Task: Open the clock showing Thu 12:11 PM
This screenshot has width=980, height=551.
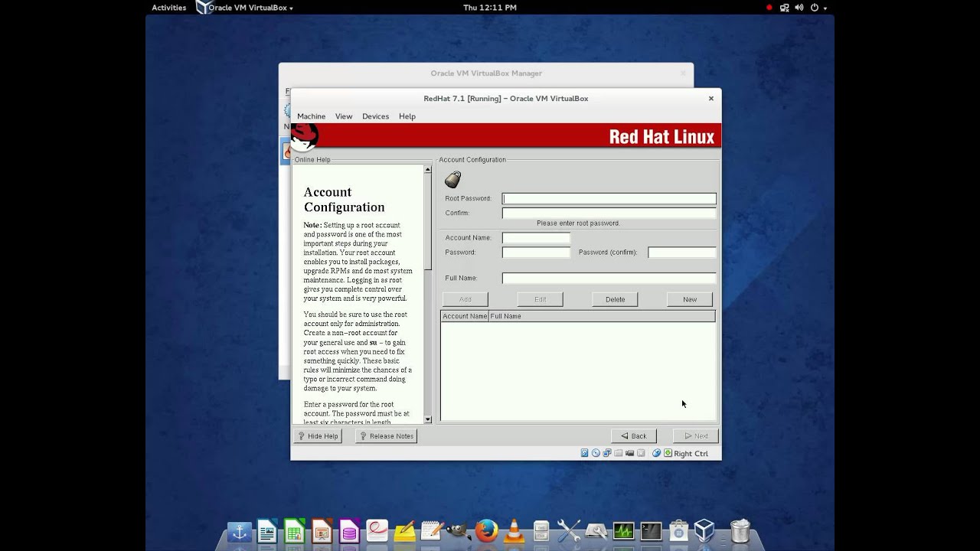Action: point(490,8)
